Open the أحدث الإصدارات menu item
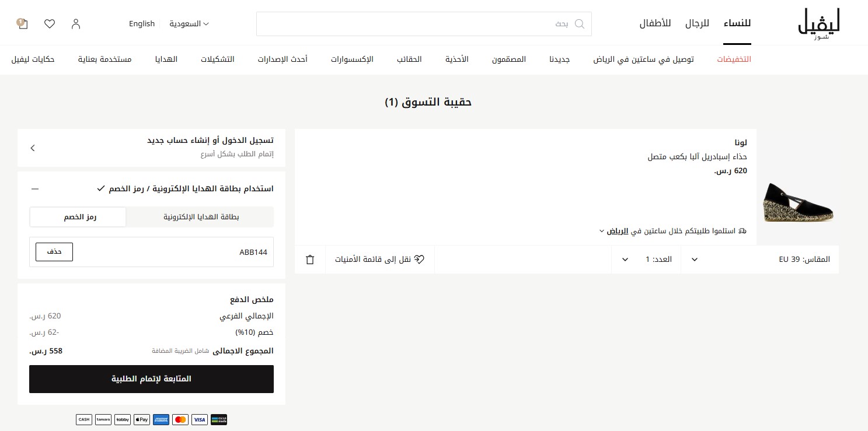Viewport: 868px width, 431px height. point(283,59)
